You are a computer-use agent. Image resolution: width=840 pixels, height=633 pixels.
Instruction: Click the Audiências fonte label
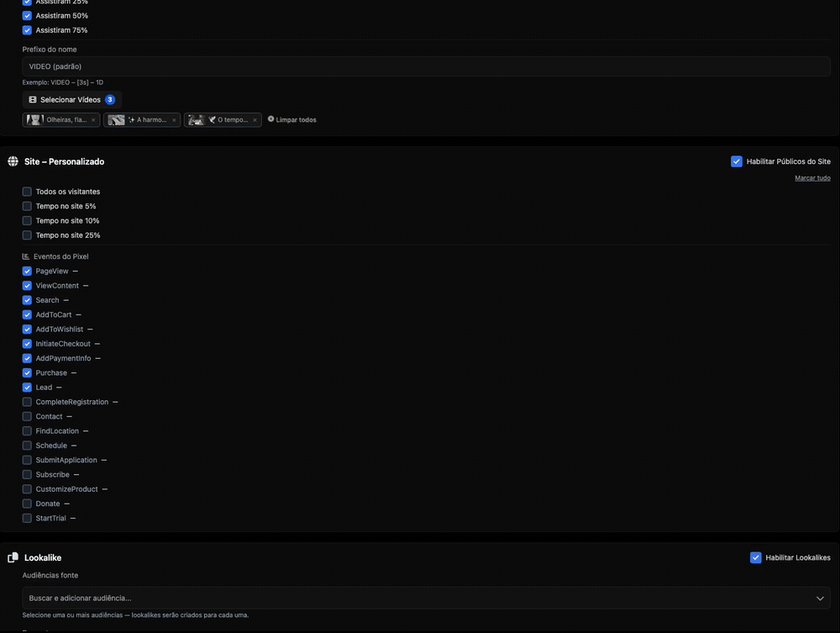50,575
